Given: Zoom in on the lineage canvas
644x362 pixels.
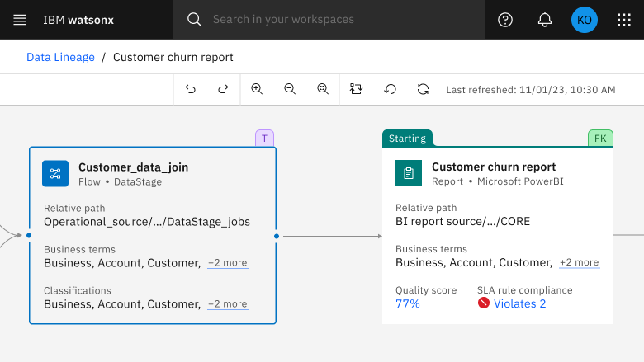Looking at the screenshot, I should pyautogui.click(x=257, y=89).
